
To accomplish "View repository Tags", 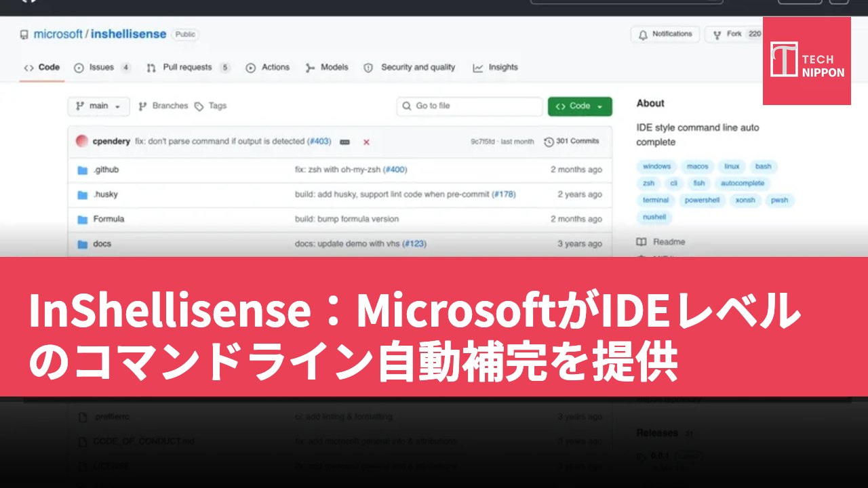I will (211, 106).
